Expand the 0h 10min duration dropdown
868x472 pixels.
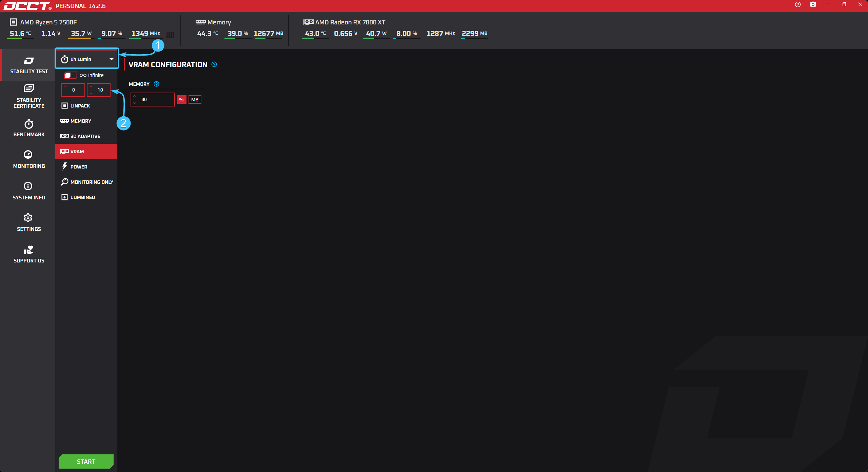(x=87, y=59)
